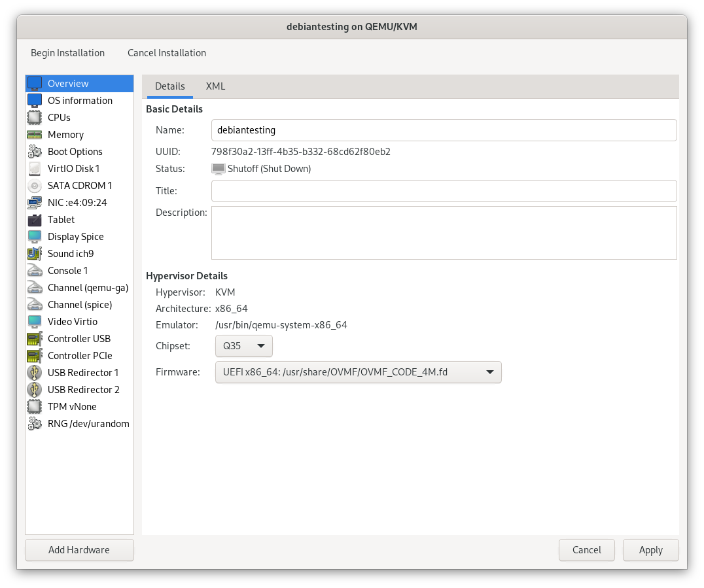Image resolution: width=704 pixels, height=588 pixels.
Task: Open Sound ich9 audio icon
Action: [35, 254]
